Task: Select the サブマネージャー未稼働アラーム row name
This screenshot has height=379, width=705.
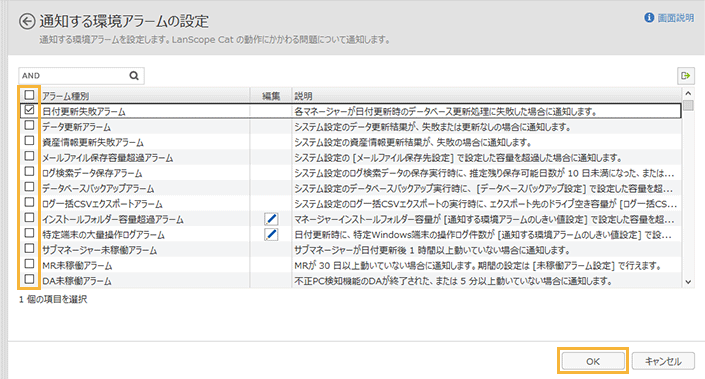Action: pos(99,250)
